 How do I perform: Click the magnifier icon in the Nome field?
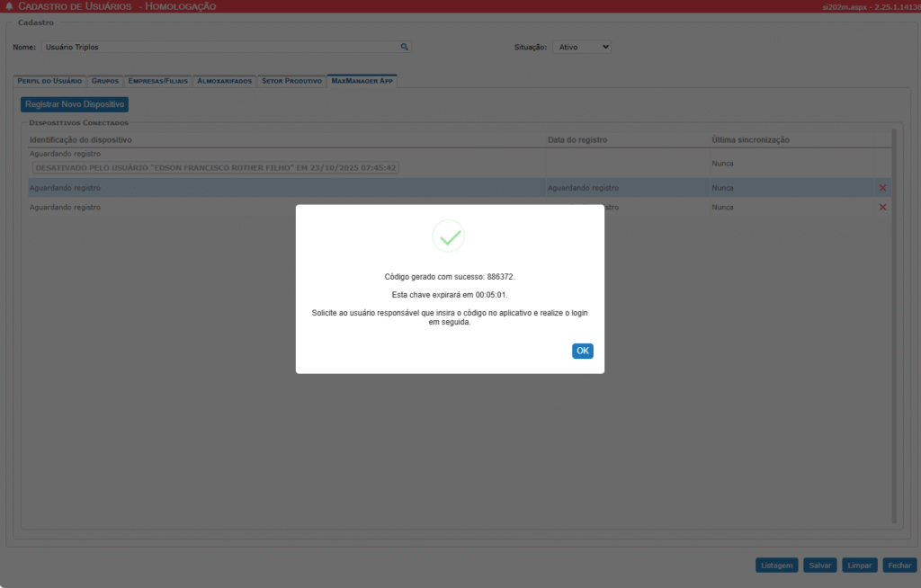(x=405, y=47)
